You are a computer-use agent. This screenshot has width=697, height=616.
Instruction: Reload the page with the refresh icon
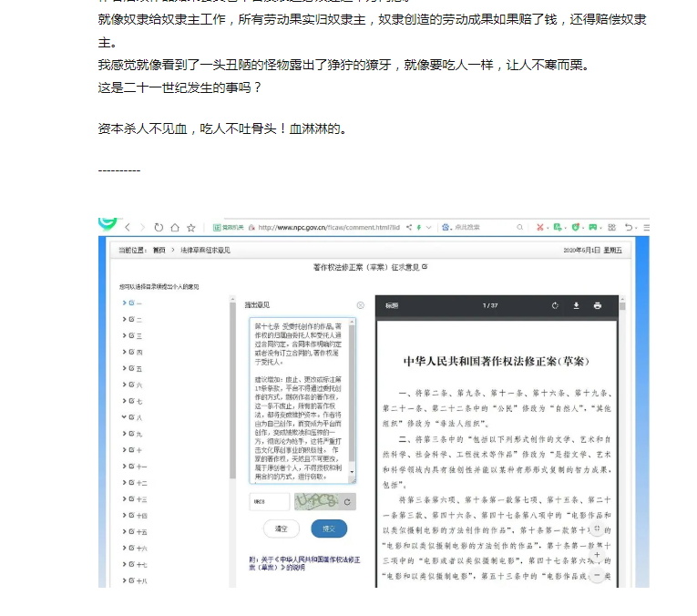click(x=159, y=228)
